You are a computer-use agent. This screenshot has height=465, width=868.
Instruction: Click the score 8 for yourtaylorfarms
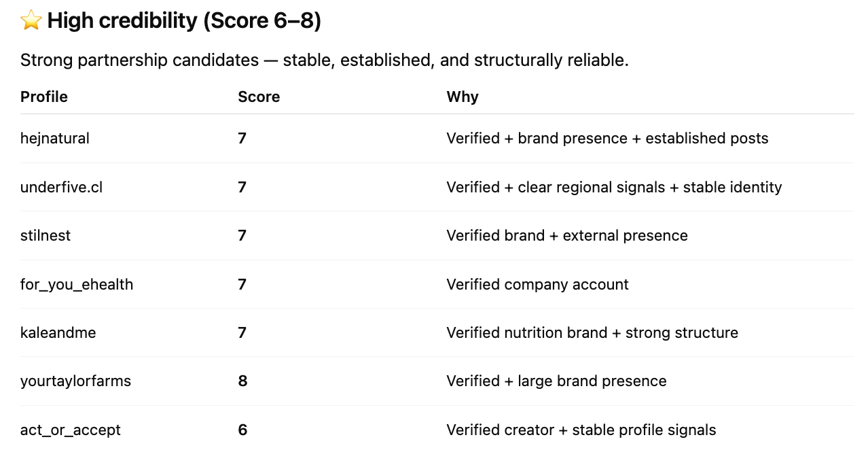[x=242, y=381]
